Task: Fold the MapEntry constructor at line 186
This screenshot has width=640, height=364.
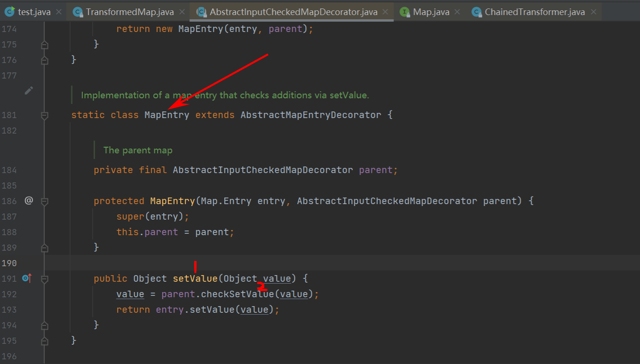Action: [x=45, y=201]
